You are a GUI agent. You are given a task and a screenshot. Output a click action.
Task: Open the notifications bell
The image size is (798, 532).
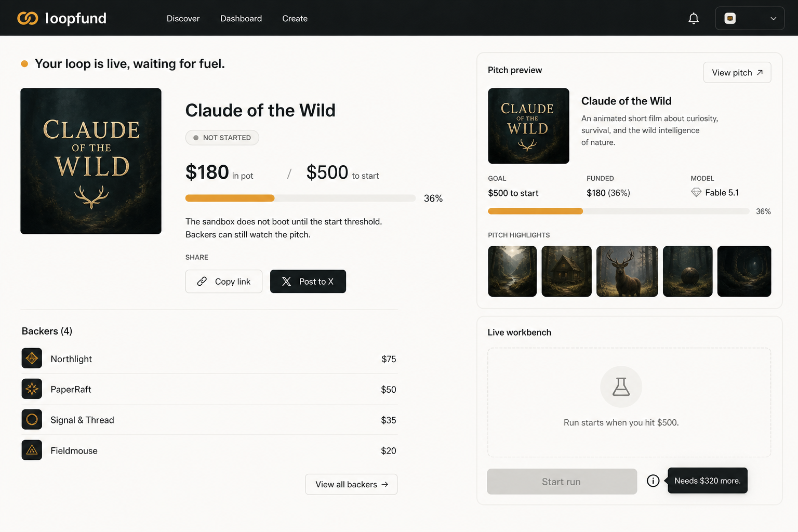coord(694,19)
